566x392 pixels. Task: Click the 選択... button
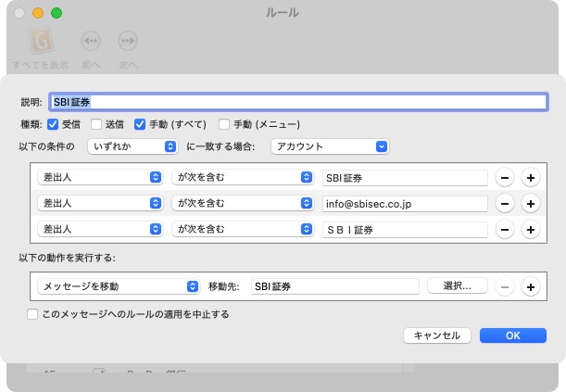[455, 286]
